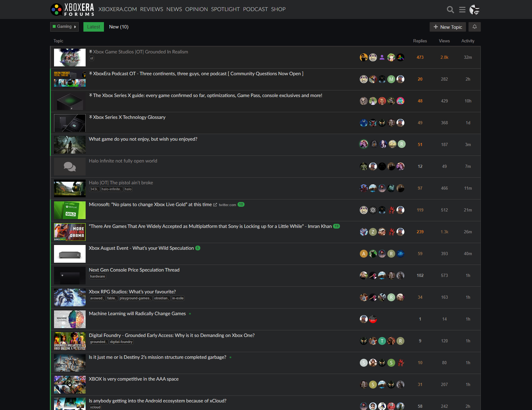The height and width of the screenshot is (410, 532).
Task: Click the grey S avatar on Destiny 2 row
Action: pyautogui.click(x=364, y=363)
